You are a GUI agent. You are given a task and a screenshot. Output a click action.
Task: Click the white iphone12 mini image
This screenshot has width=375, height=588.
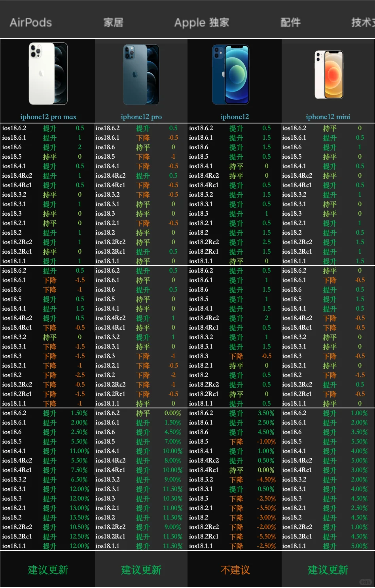pos(329,74)
